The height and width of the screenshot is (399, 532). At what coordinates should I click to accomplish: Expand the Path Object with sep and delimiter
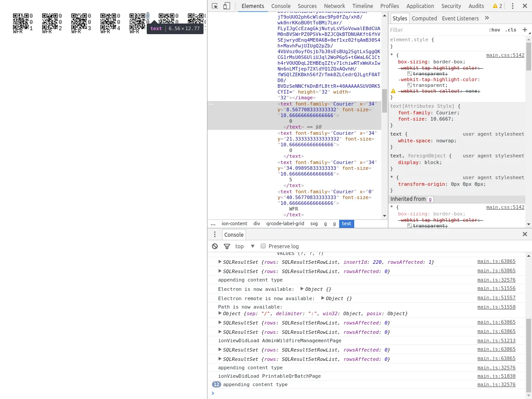pyautogui.click(x=220, y=313)
